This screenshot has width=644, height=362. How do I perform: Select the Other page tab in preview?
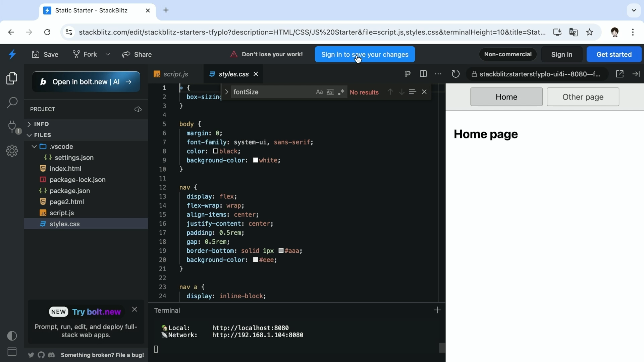[x=583, y=97]
